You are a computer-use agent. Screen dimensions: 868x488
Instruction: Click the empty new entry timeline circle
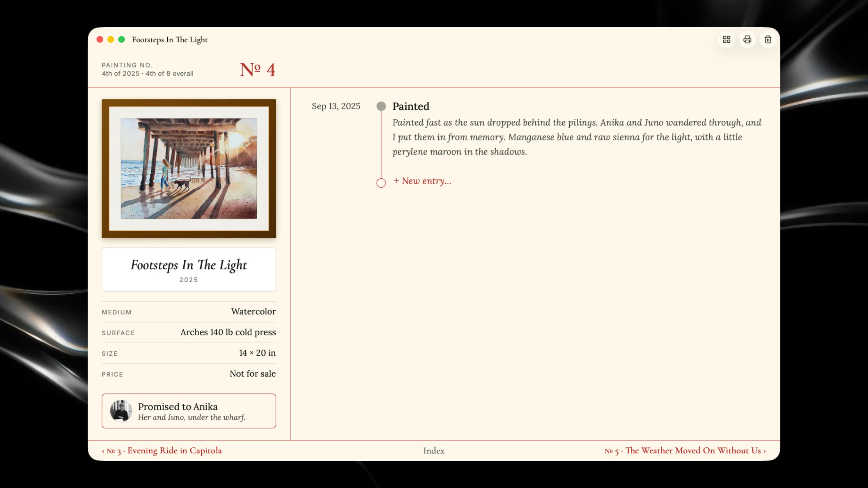click(x=381, y=183)
